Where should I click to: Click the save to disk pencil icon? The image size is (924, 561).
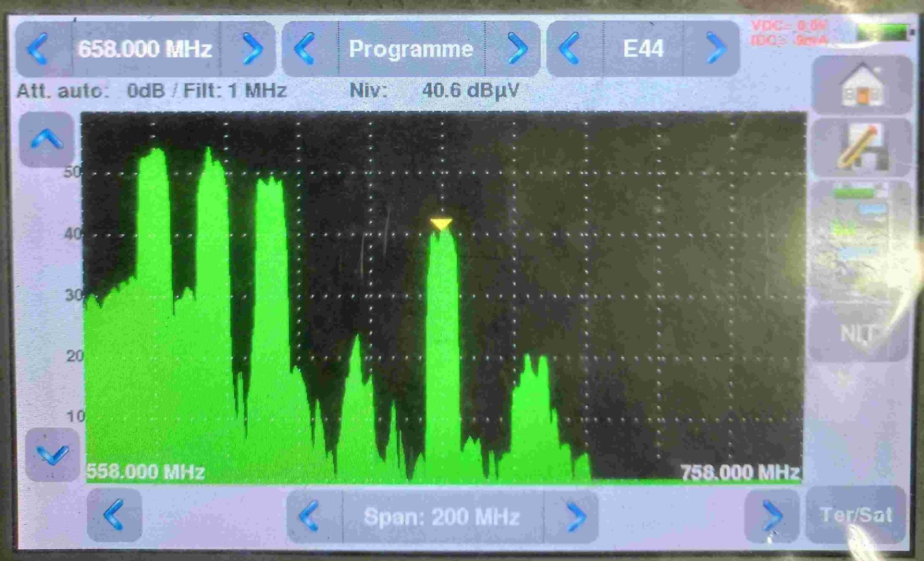coord(862,147)
